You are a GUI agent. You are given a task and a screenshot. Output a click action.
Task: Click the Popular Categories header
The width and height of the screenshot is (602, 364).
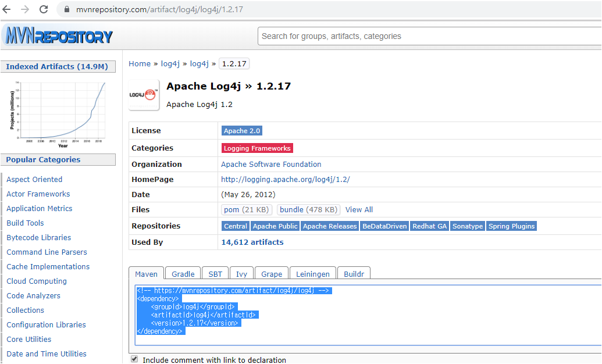tap(58, 160)
